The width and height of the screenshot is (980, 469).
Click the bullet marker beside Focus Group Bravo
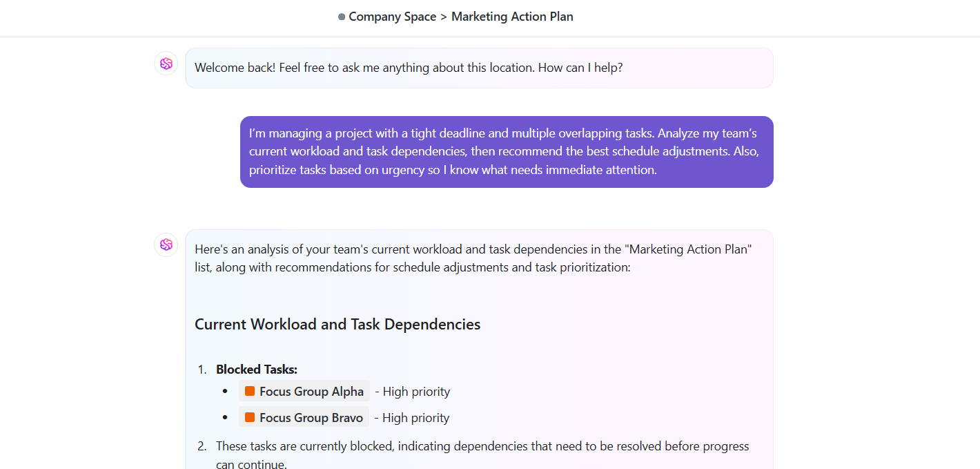point(225,417)
